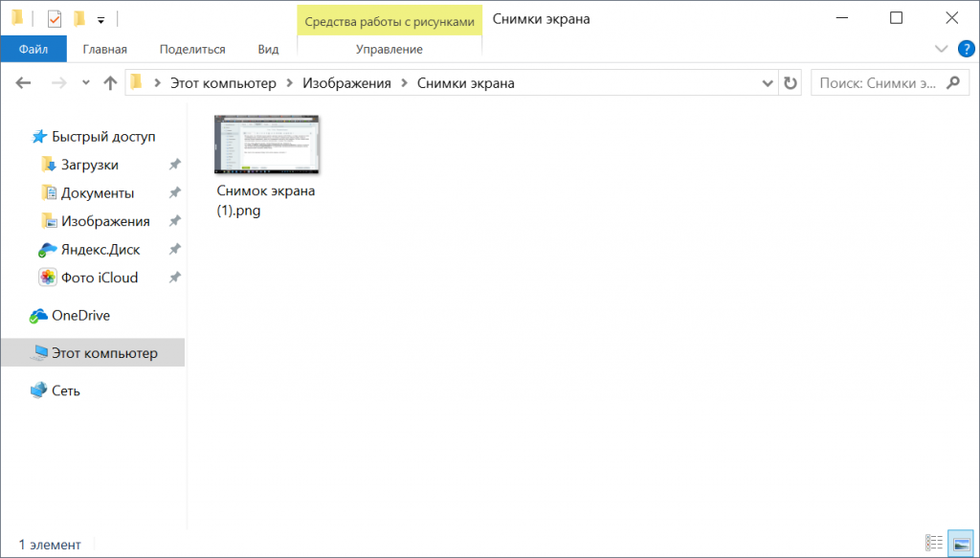Viewport: 980px width, 558px height.
Task: Click the pin icon next to Фото iCloud
Action: coord(175,278)
